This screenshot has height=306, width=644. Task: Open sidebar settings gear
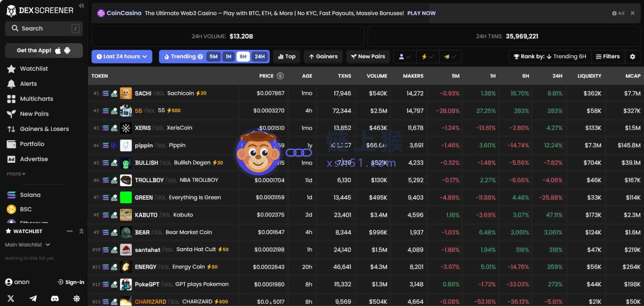tap(77, 298)
